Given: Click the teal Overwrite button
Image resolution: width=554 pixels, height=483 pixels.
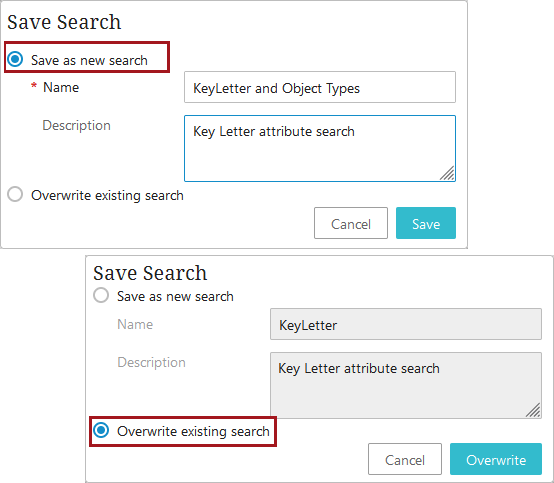Looking at the screenshot, I should click(496, 459).
